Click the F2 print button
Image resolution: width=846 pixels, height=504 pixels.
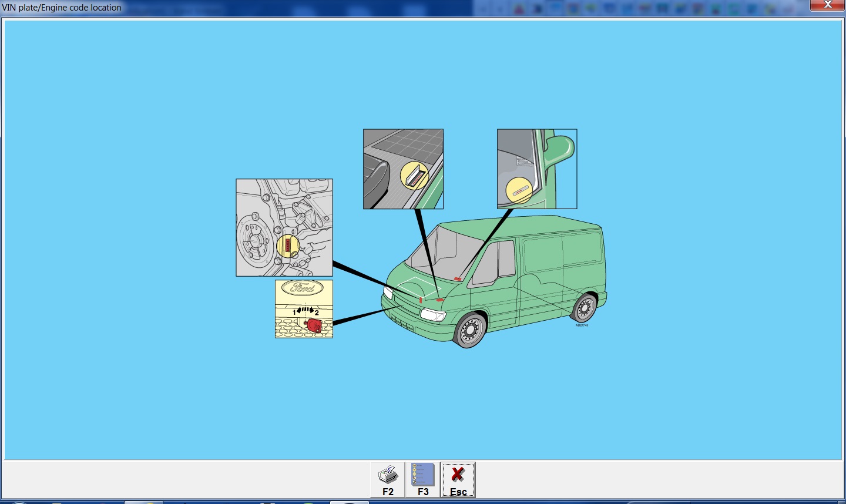click(x=388, y=479)
